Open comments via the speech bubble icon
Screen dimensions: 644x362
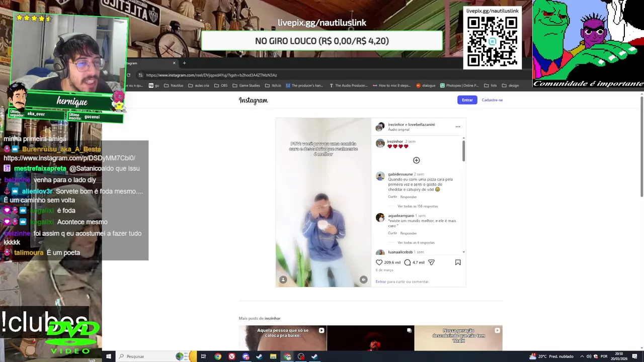pyautogui.click(x=408, y=262)
